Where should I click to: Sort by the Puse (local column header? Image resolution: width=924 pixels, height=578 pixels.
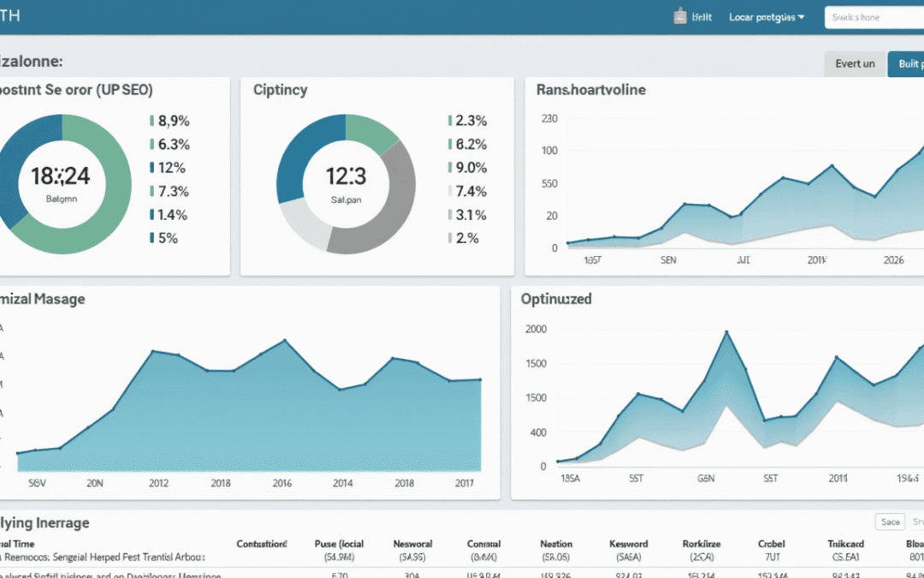pyautogui.click(x=339, y=544)
